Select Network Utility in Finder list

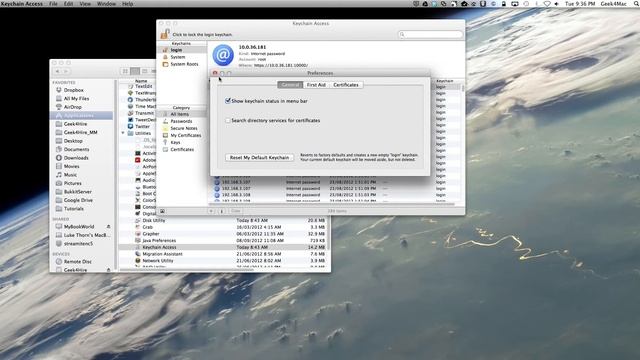point(224,260)
